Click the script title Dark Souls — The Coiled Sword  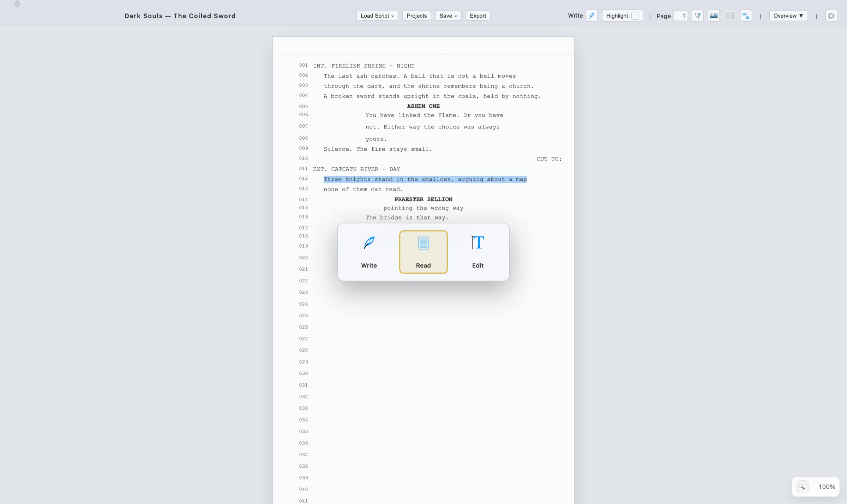[x=180, y=16]
